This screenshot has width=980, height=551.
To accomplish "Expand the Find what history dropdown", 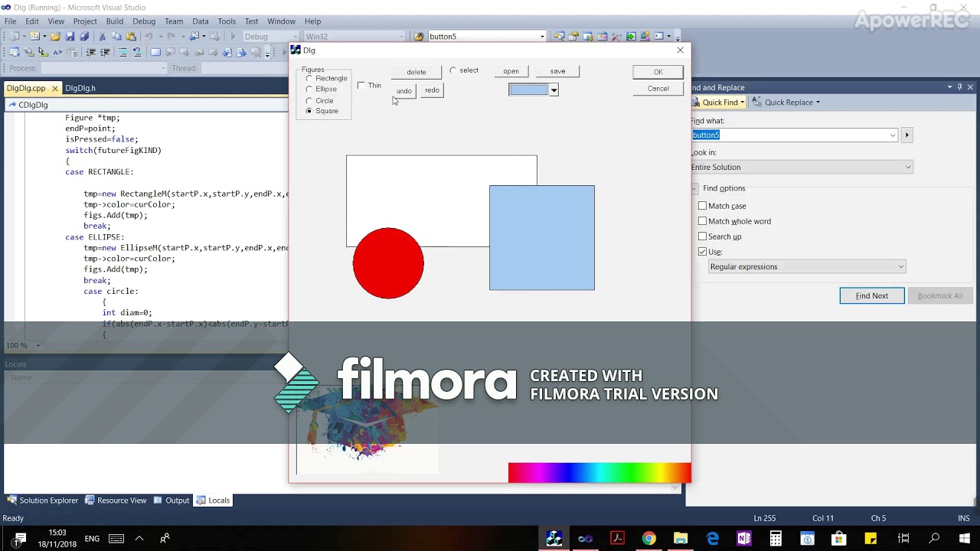I will [x=893, y=135].
